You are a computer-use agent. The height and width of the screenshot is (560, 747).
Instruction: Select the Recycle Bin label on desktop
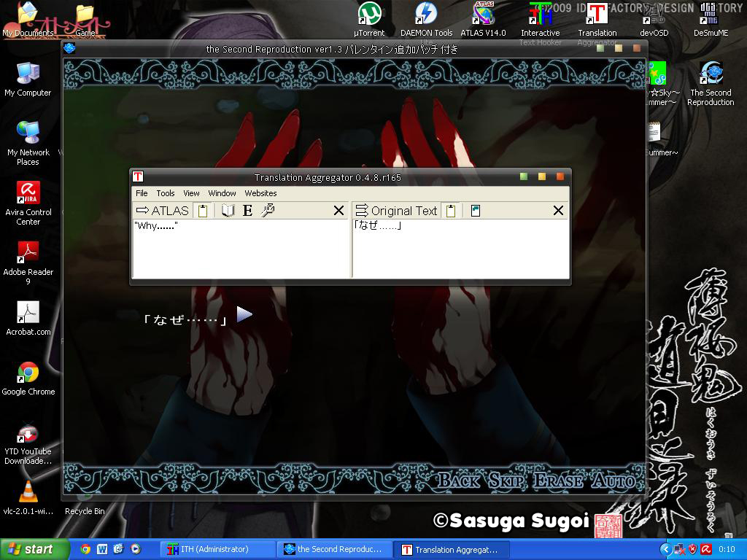click(x=85, y=511)
